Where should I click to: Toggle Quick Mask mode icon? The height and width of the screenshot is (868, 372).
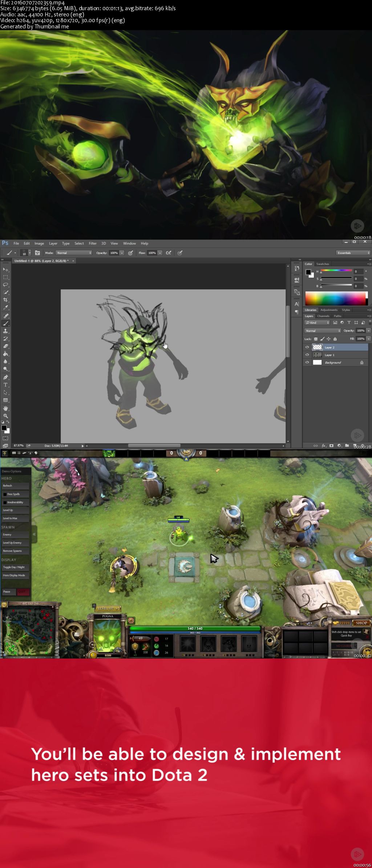click(x=5, y=438)
